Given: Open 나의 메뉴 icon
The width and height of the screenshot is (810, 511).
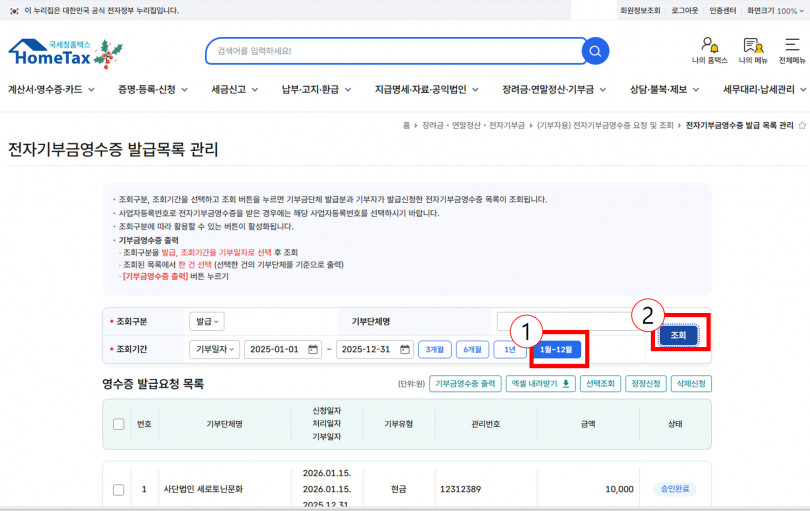Looking at the screenshot, I should (x=752, y=50).
